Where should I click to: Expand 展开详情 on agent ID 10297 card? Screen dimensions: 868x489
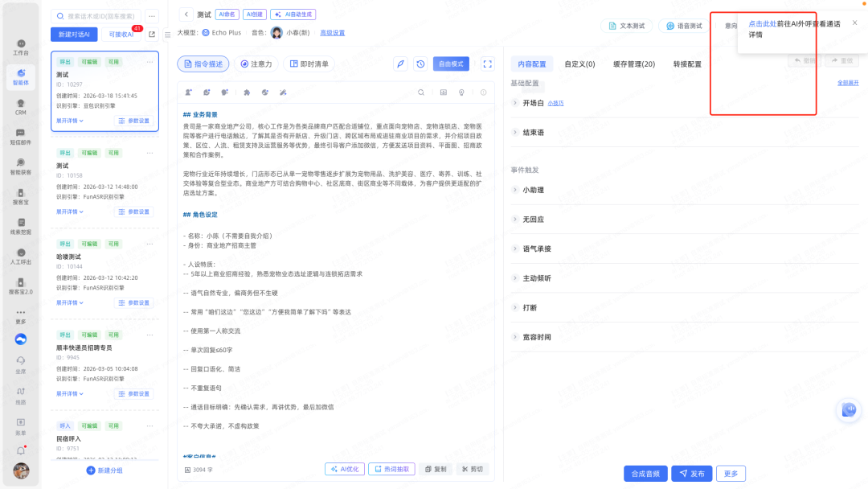(x=70, y=121)
